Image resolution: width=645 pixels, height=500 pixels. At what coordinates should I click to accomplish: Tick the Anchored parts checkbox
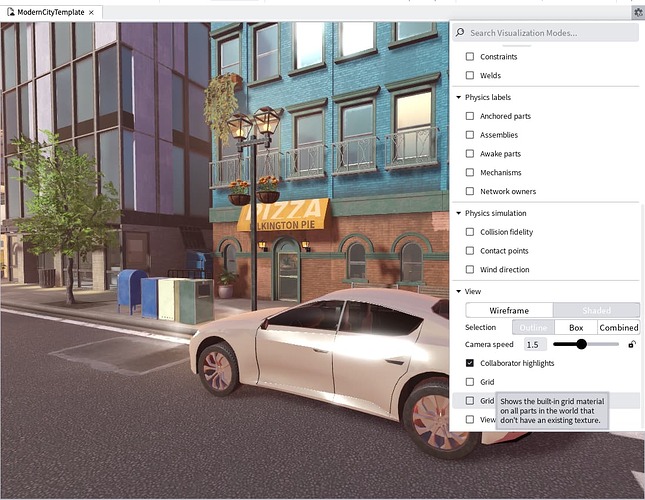click(470, 116)
